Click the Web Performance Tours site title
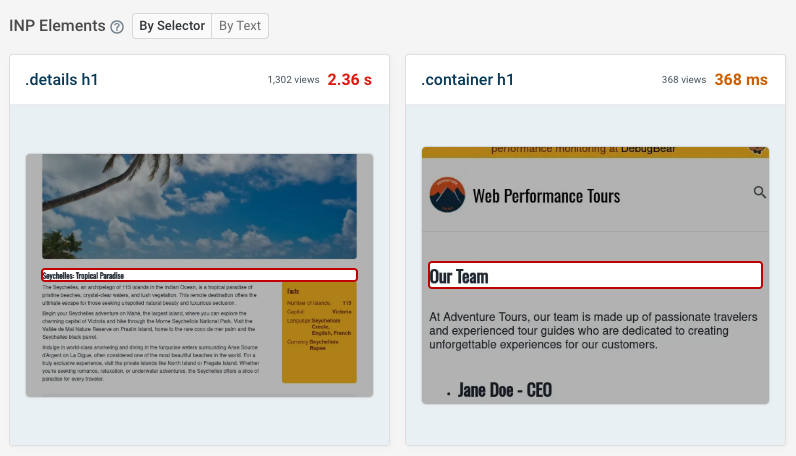796x456 pixels. [546, 195]
